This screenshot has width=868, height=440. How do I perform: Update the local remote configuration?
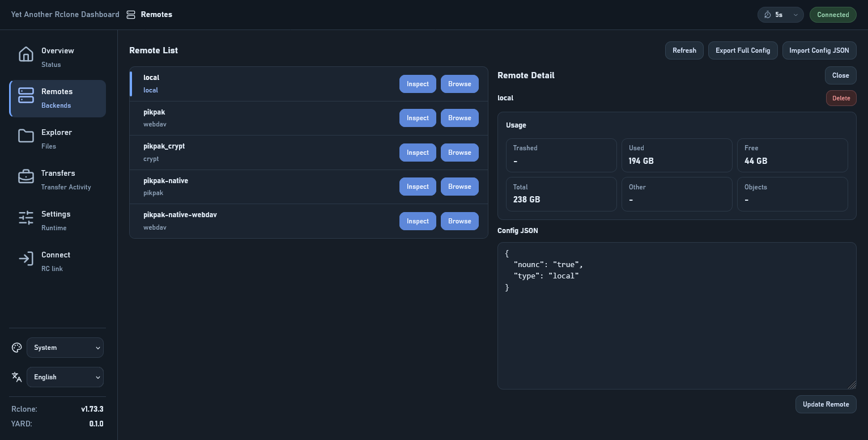tap(826, 404)
